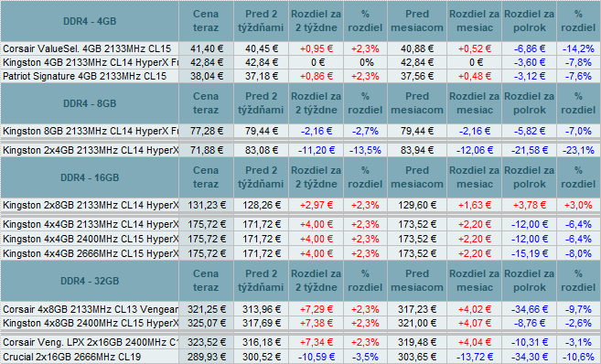Click the -34,66 € half-year difference cell
Image resolution: width=601 pixels, height=364 pixels.
tap(529, 309)
